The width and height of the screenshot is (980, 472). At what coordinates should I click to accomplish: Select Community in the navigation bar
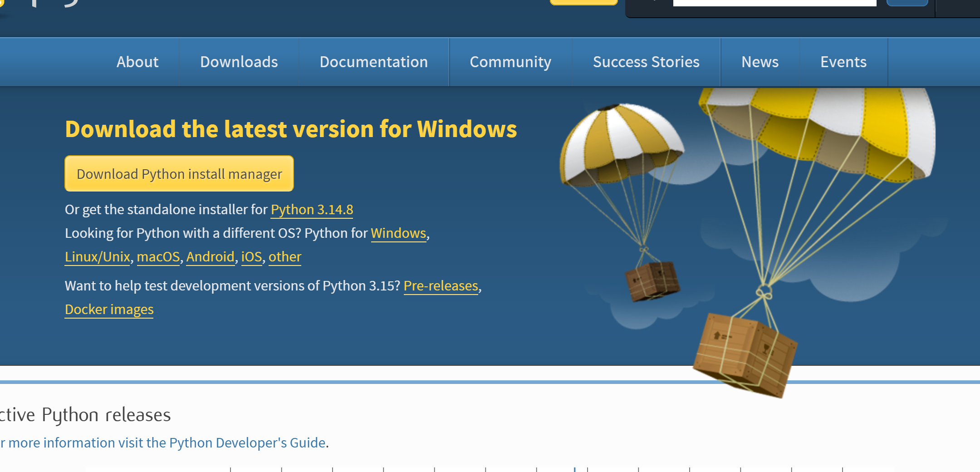click(x=510, y=62)
